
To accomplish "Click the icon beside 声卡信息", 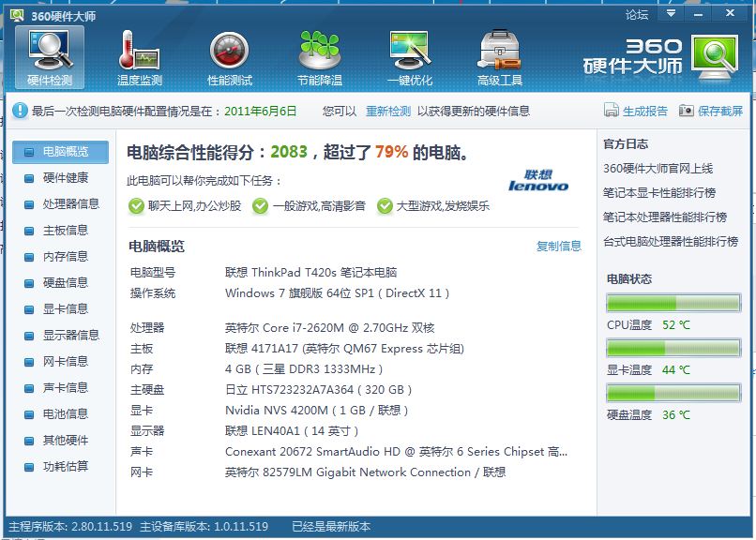I will click(29, 388).
